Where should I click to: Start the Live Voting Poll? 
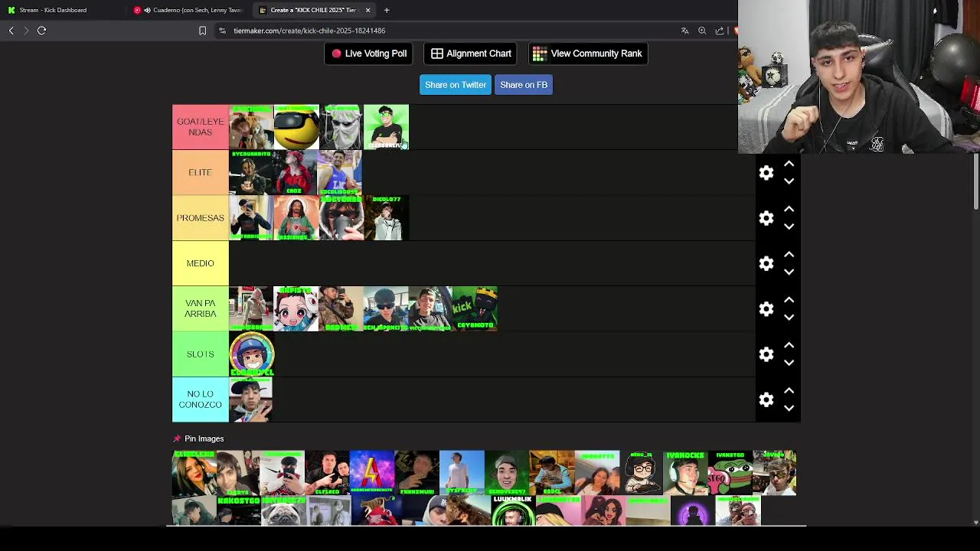pyautogui.click(x=369, y=54)
